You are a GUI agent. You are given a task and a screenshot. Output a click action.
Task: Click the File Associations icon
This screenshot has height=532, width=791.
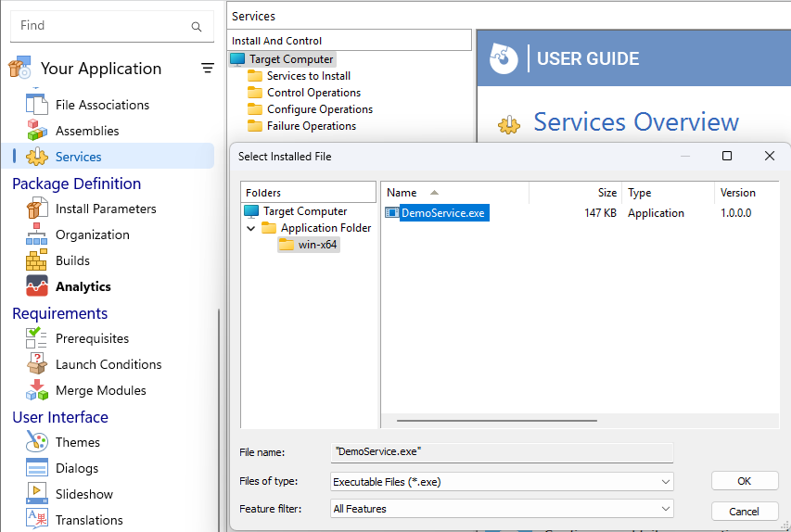(36, 105)
